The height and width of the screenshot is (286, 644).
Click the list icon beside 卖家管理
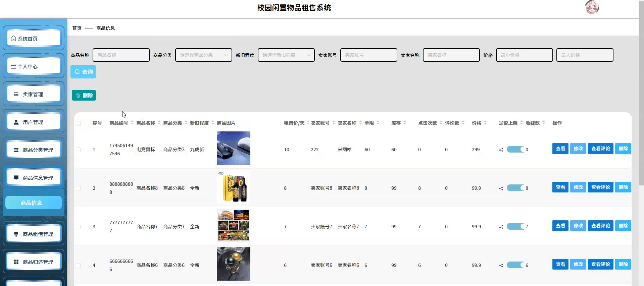pos(16,94)
